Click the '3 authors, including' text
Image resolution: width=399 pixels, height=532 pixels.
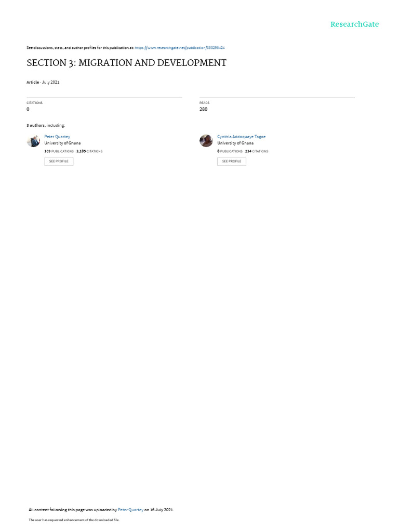point(46,126)
